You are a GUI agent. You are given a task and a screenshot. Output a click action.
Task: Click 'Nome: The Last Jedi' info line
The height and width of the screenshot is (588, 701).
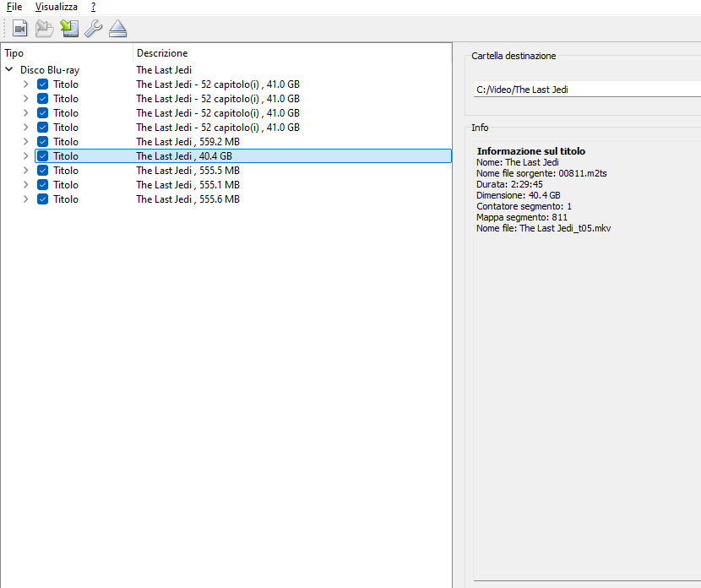click(518, 162)
